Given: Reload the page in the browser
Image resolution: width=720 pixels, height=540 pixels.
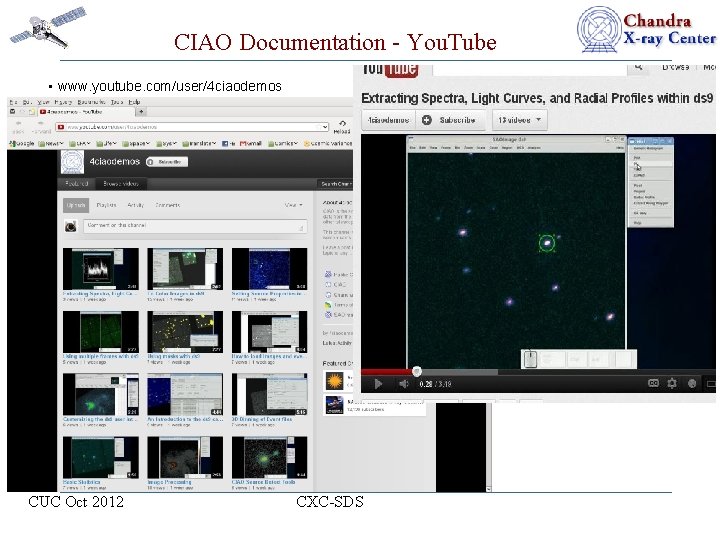Looking at the screenshot, I should coord(342,127).
